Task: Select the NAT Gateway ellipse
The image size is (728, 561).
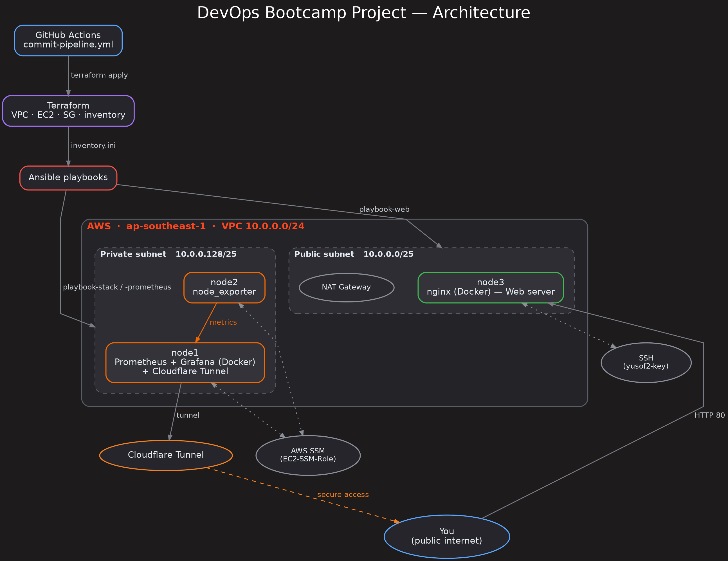Action: (347, 288)
